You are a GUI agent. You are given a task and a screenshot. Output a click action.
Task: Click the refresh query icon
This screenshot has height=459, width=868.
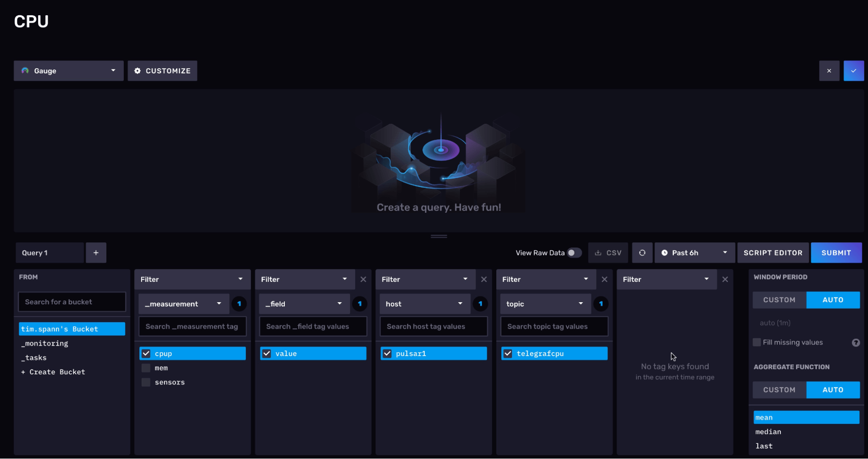click(642, 252)
